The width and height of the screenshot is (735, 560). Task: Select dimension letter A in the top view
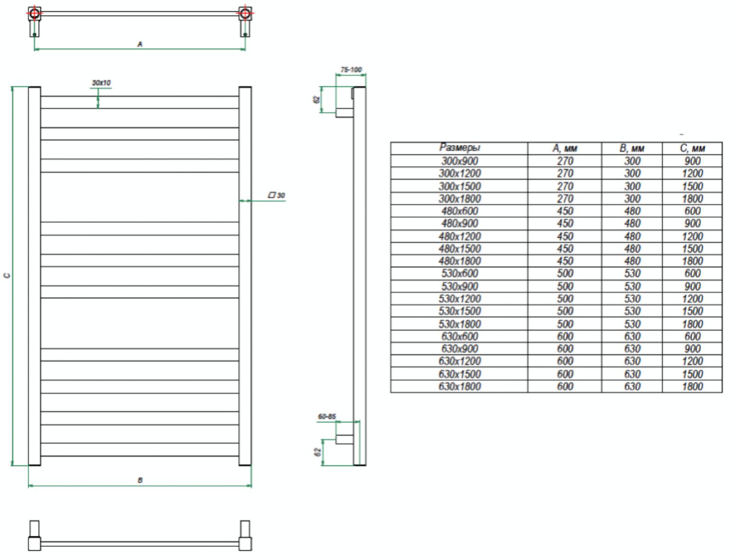click(x=140, y=44)
